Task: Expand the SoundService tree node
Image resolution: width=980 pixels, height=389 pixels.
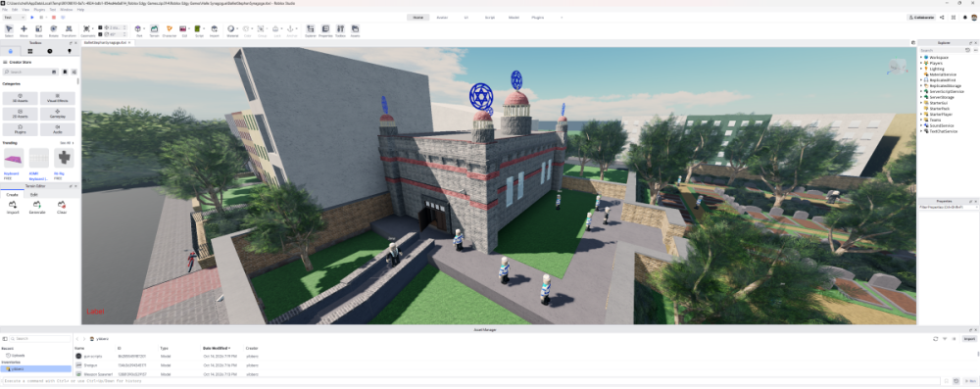Action: 921,125
